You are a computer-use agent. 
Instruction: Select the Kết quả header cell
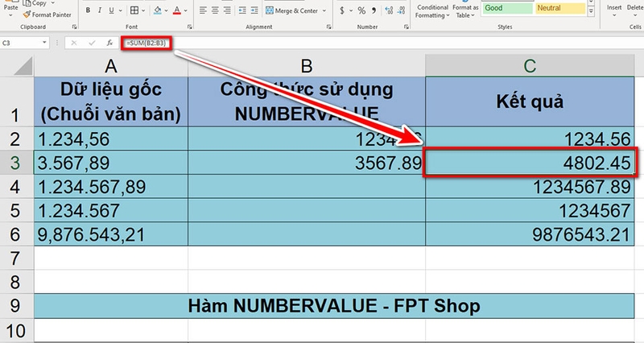pyautogui.click(x=530, y=101)
